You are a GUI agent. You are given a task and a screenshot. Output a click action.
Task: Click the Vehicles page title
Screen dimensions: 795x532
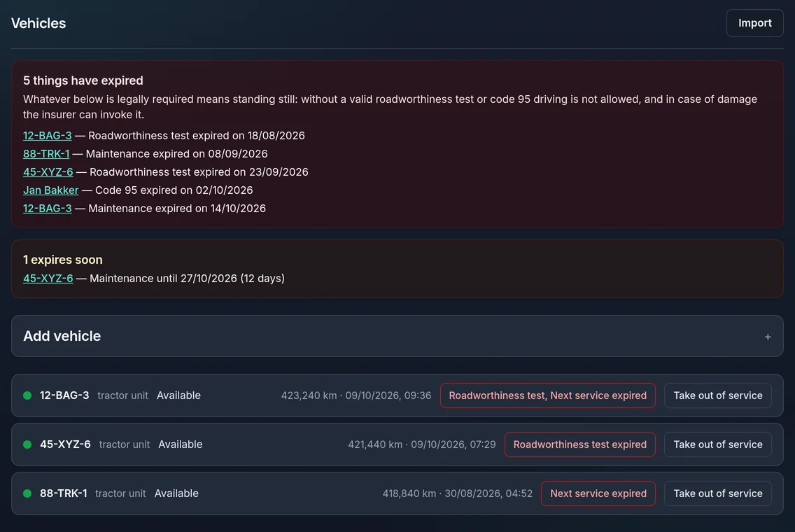pos(38,23)
